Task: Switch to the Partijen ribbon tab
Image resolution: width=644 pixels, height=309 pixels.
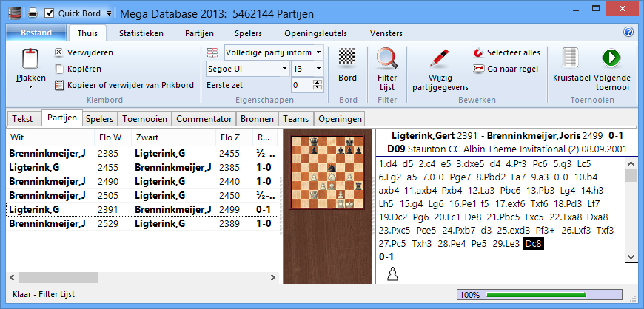Action: tap(199, 33)
